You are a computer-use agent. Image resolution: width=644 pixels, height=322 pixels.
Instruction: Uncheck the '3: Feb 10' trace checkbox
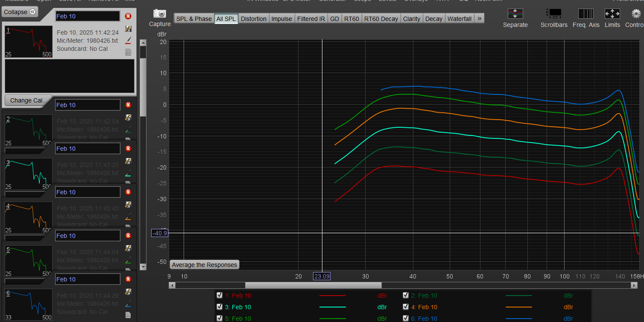220,306
